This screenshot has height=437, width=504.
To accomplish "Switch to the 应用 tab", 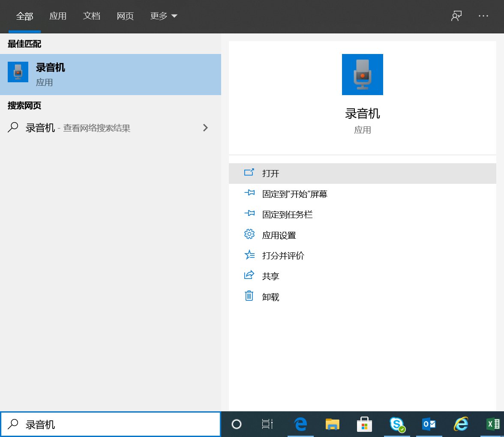I will pos(58,16).
